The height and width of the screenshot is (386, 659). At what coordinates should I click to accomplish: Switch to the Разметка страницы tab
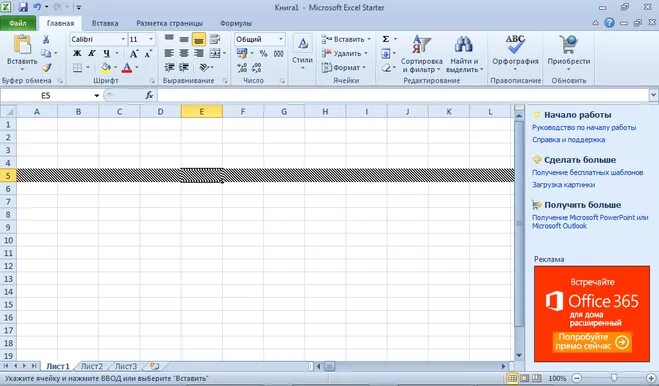click(169, 23)
